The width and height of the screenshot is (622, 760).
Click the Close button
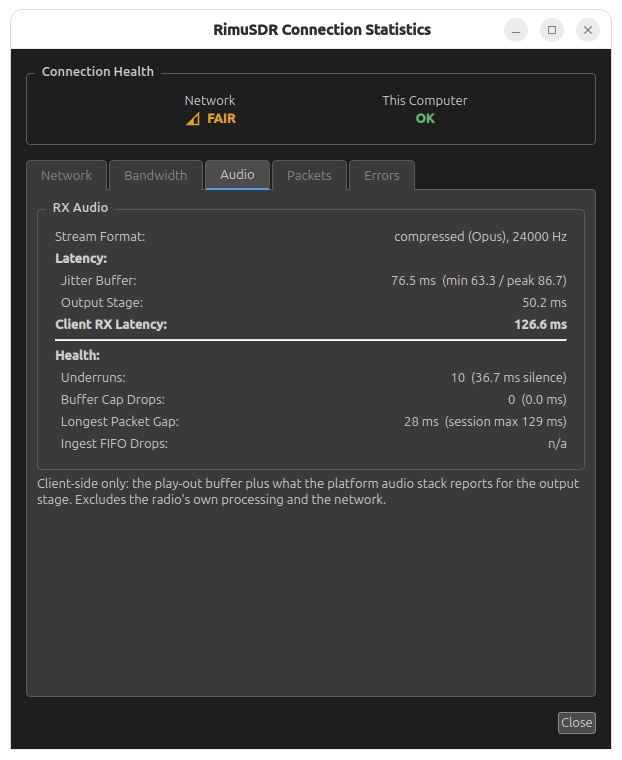coord(576,723)
